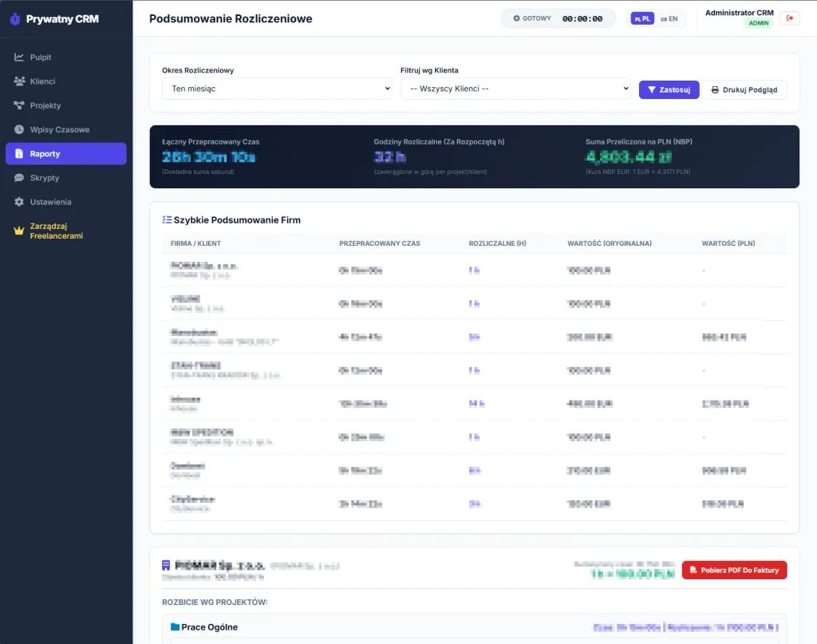Click the Prywatny CRM stopwatch logo icon
This screenshot has height=644, width=817.
point(15,19)
